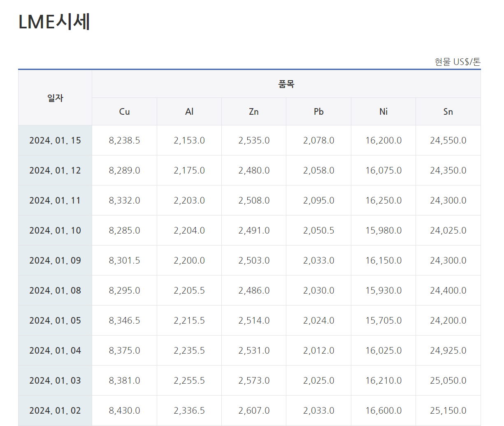The width and height of the screenshot is (504, 426).
Task: Select Sn price 24,925.0
Action: click(x=448, y=350)
